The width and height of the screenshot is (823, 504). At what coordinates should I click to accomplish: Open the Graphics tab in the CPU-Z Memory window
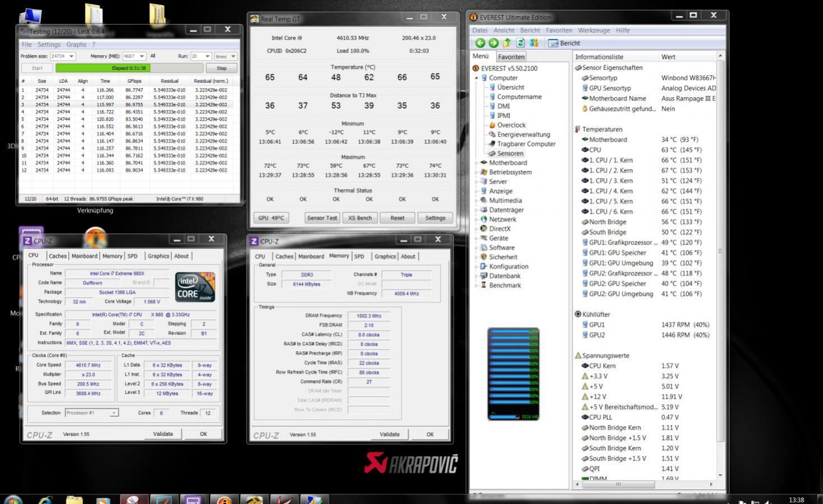pos(385,256)
